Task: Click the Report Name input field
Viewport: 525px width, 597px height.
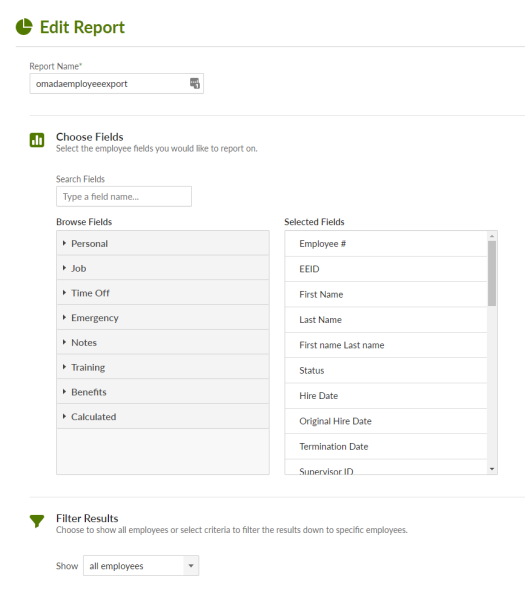Action: pos(116,83)
